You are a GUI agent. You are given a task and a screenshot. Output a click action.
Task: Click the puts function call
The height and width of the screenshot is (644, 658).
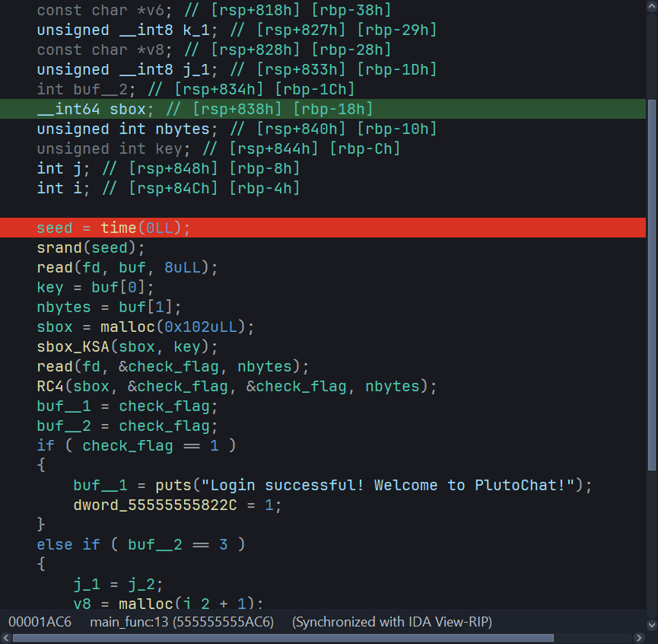point(173,485)
